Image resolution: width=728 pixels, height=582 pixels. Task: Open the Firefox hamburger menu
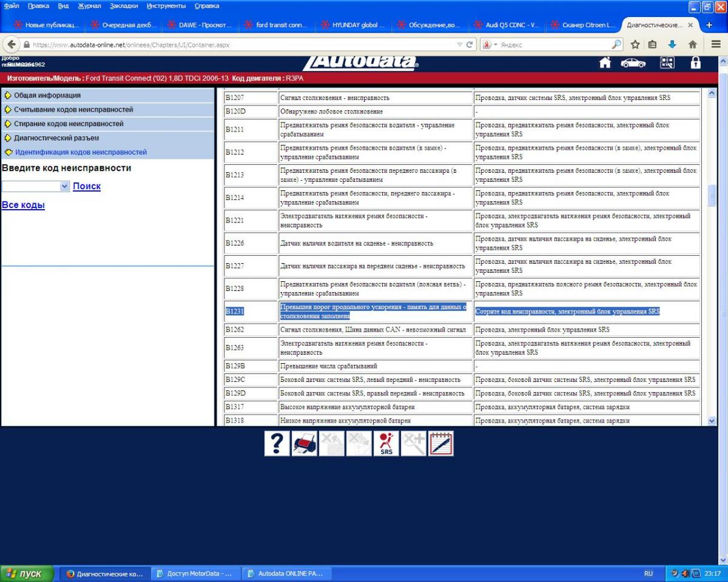pyautogui.click(x=716, y=45)
